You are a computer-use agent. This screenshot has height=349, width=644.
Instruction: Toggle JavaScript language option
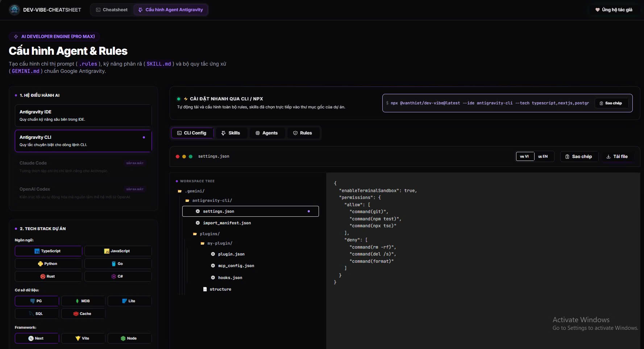point(118,251)
